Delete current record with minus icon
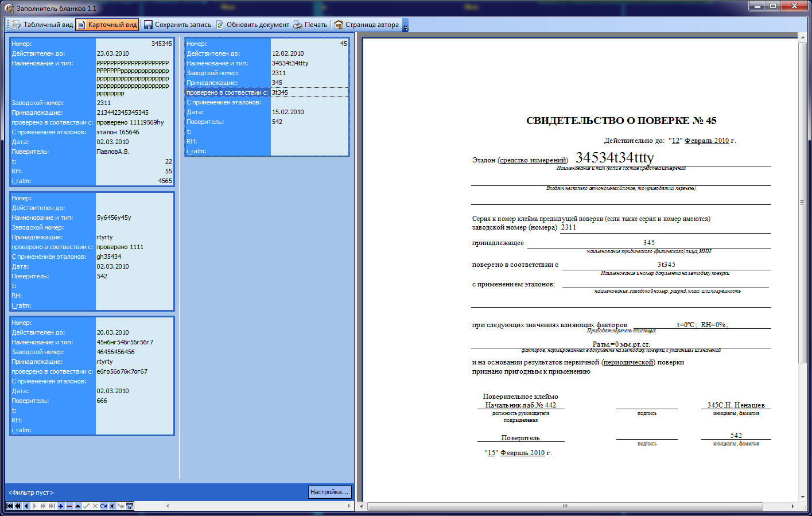 (69, 506)
